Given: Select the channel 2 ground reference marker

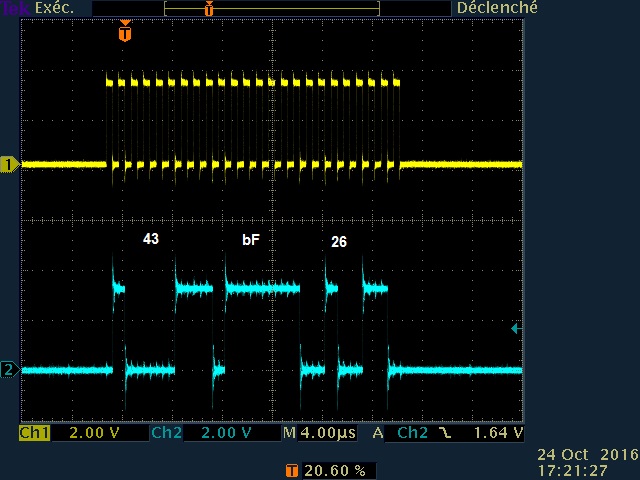Looking at the screenshot, I should tap(9, 370).
